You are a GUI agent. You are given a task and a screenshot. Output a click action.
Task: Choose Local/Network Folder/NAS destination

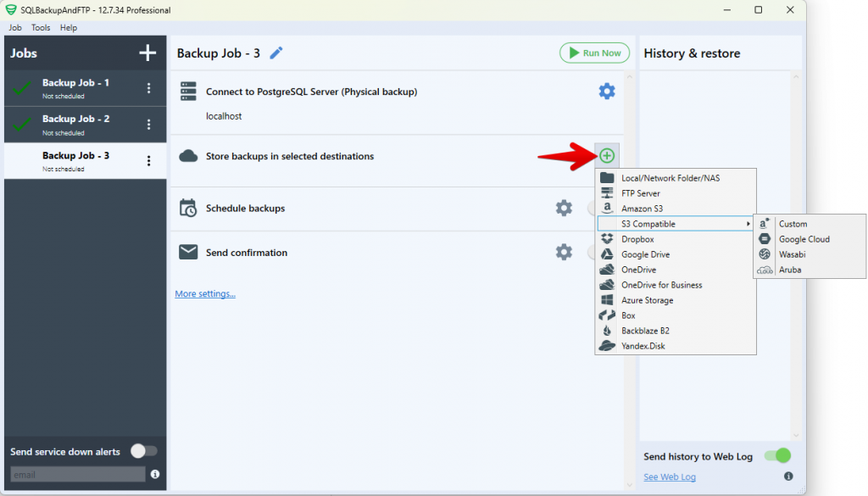coord(676,178)
